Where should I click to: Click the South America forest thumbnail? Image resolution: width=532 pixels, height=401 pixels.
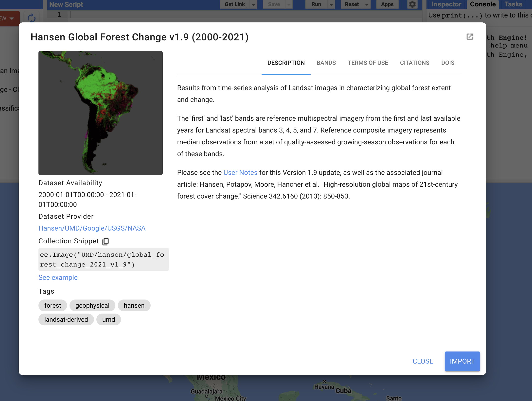tap(100, 113)
